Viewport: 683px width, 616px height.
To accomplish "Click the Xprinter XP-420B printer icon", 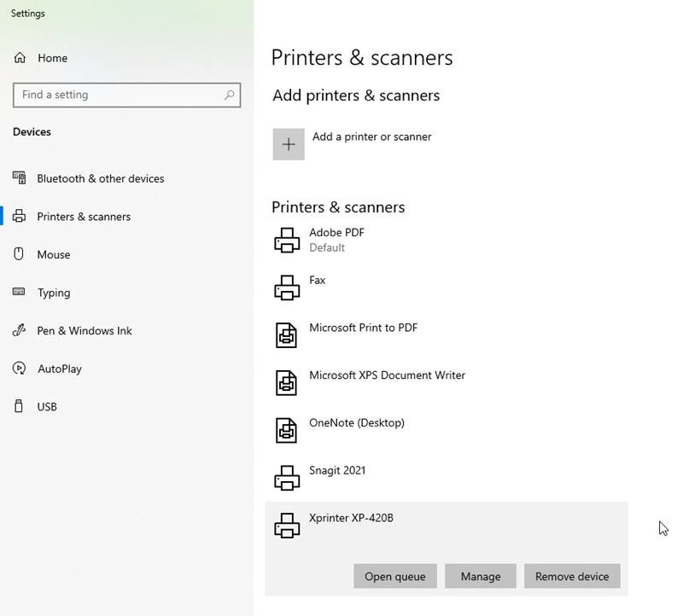I will pos(287,526).
